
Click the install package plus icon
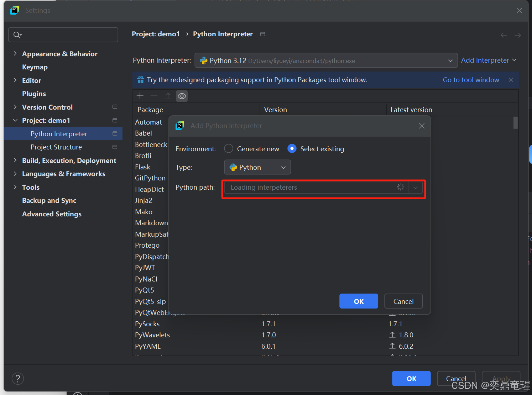coord(140,96)
